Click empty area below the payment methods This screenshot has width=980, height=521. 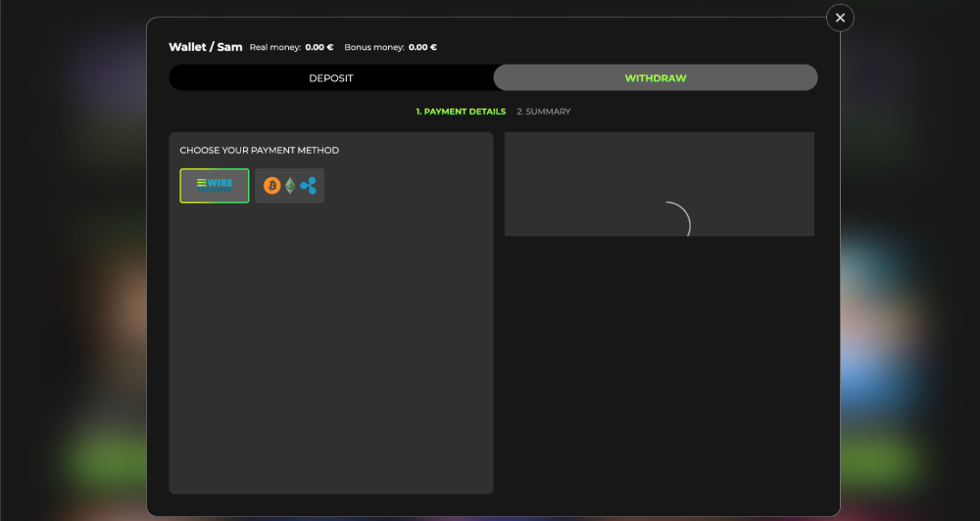[331, 350]
